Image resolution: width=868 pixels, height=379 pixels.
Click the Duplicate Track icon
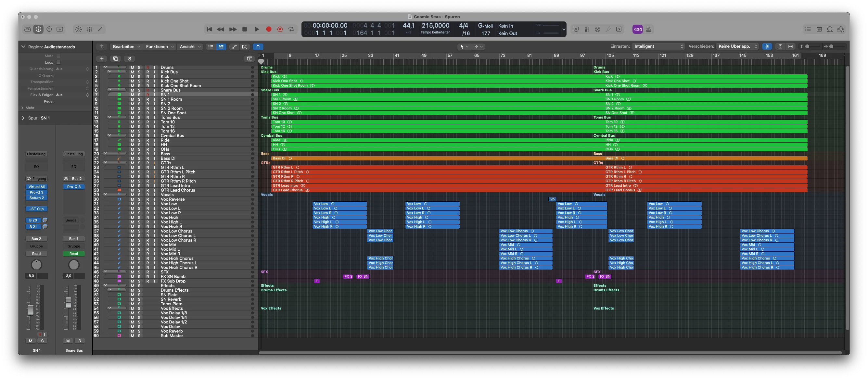116,58
